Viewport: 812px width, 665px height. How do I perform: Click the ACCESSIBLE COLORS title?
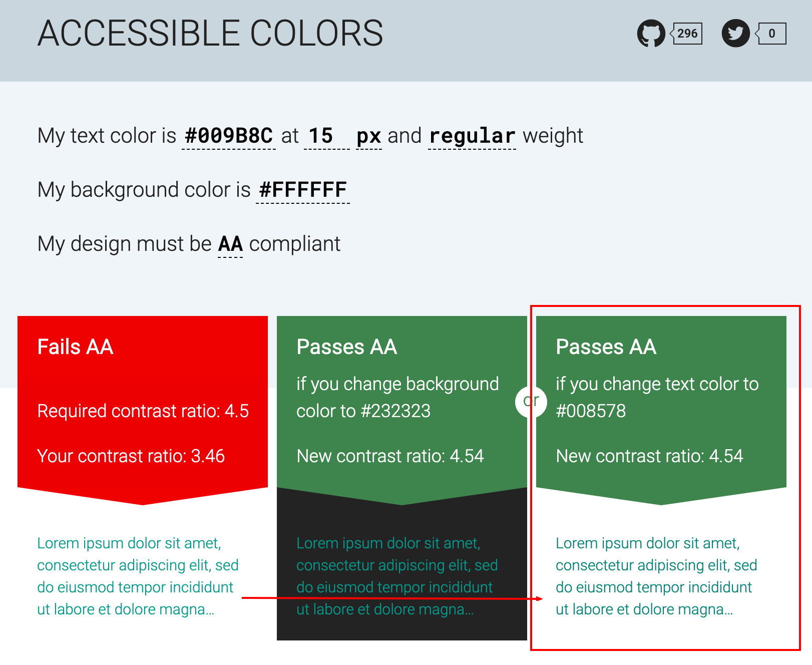coord(210,34)
